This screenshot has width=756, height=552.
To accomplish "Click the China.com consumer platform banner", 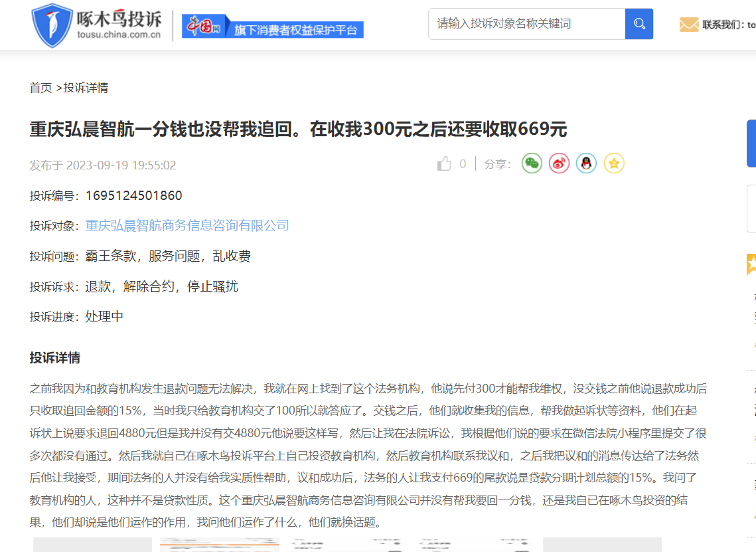I will pos(273,26).
